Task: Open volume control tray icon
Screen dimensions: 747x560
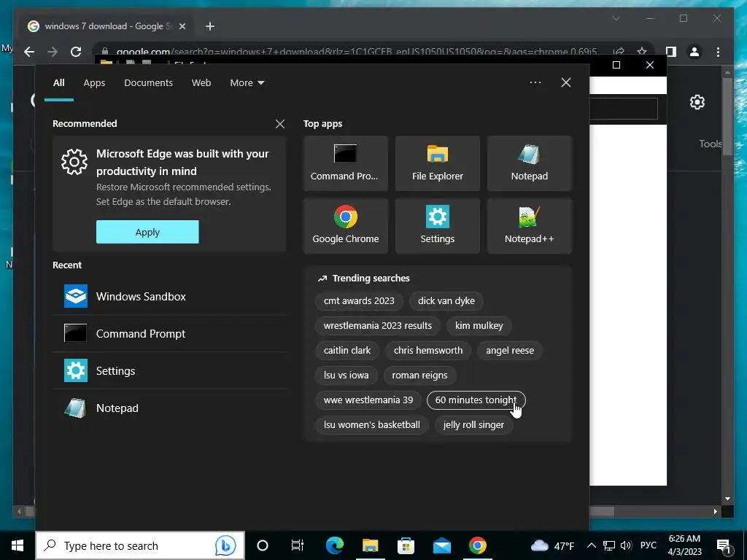Action: click(x=626, y=545)
